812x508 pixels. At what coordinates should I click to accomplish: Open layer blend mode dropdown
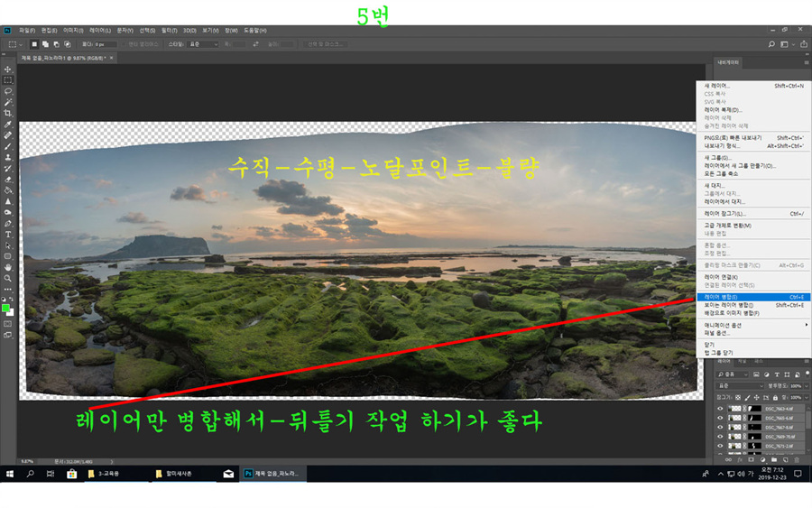click(740, 386)
